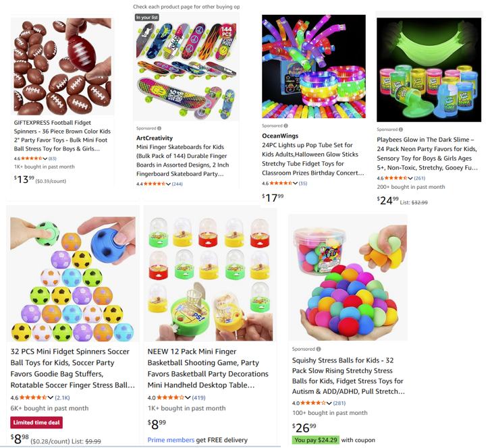
Task: Click info icon beside Squishy Stress Balls Sponsored label
Action: (x=319, y=349)
